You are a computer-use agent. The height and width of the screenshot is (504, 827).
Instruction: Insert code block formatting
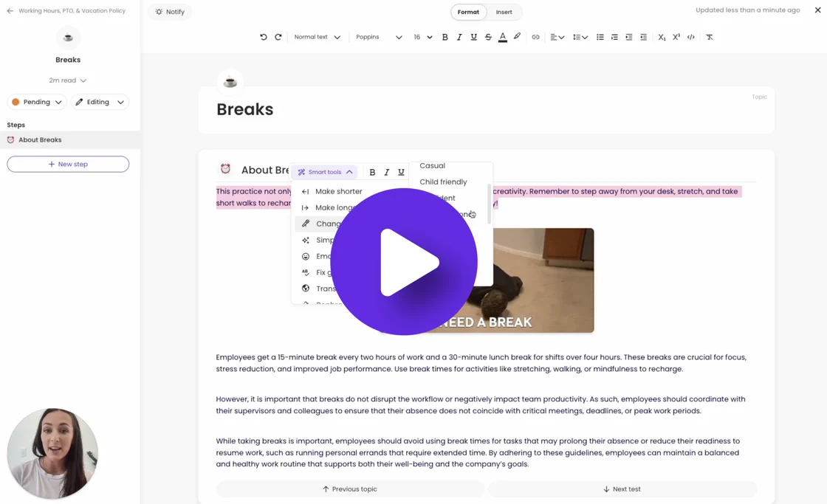click(x=691, y=37)
